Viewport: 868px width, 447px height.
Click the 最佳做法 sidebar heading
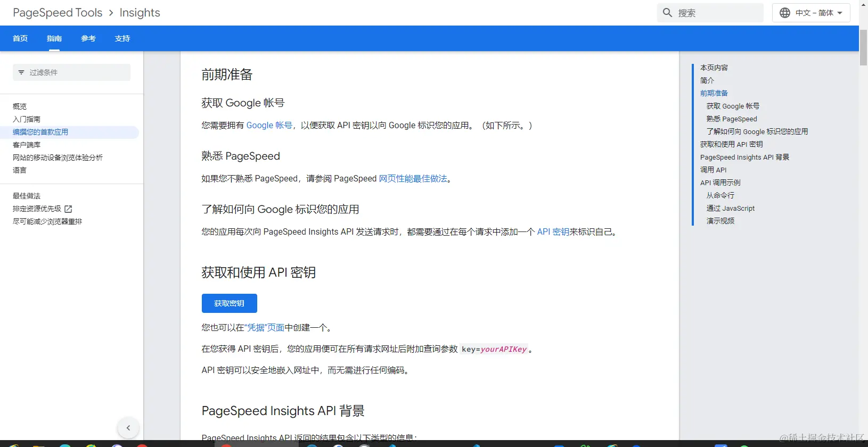(x=27, y=196)
